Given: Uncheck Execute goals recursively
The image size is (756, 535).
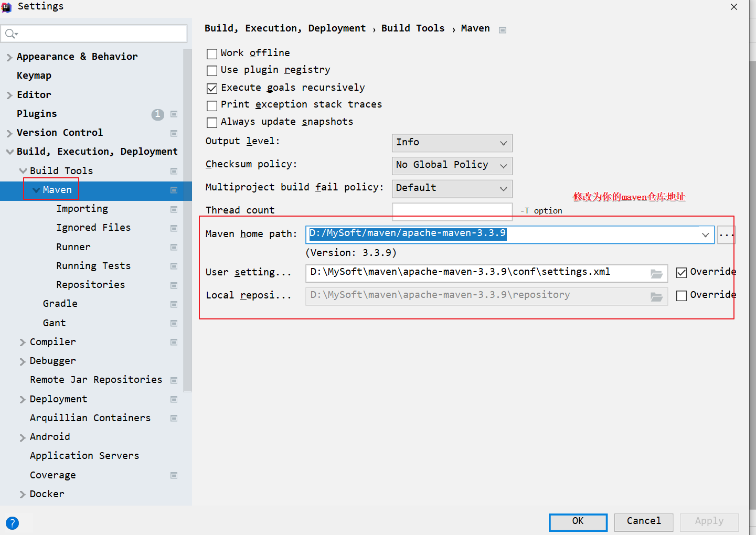Looking at the screenshot, I should tap(212, 88).
